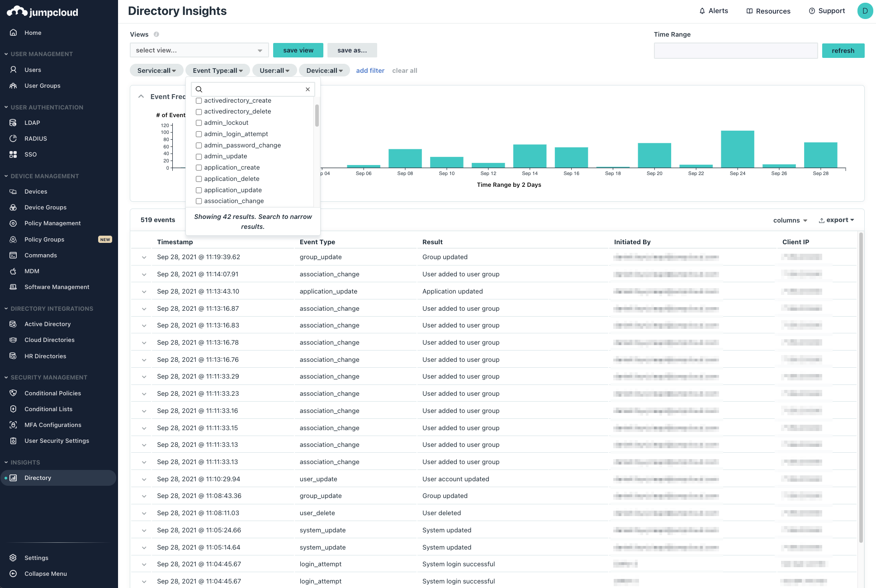Open the select view dropdown

click(x=199, y=50)
